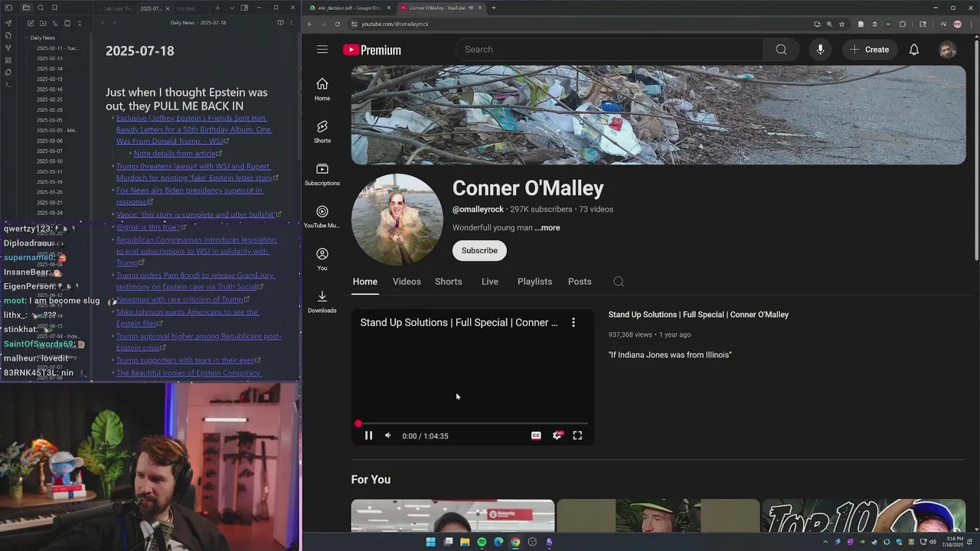Open the channel's Live tab
Viewport: 980px width, 551px height.
click(x=490, y=282)
